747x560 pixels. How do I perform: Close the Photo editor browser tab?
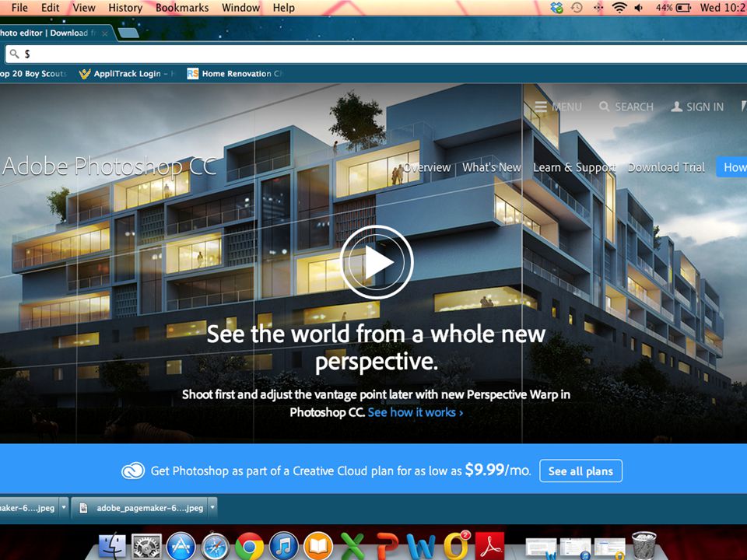[x=104, y=33]
